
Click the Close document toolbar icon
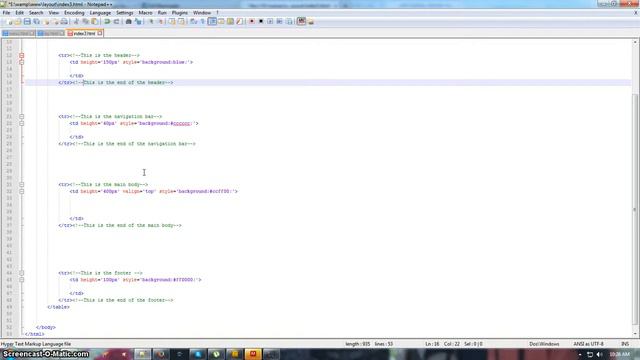click(46, 22)
